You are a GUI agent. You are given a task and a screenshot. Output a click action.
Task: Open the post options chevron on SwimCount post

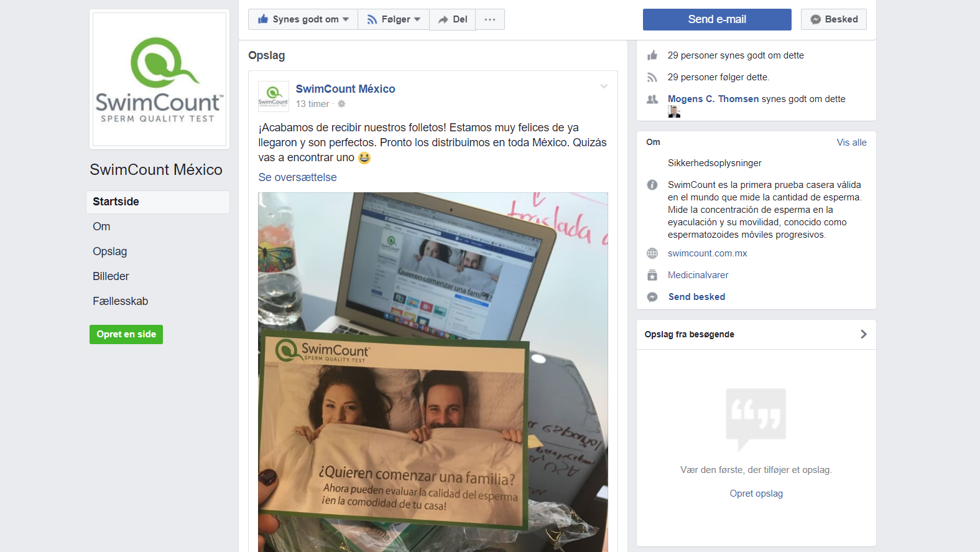604,87
